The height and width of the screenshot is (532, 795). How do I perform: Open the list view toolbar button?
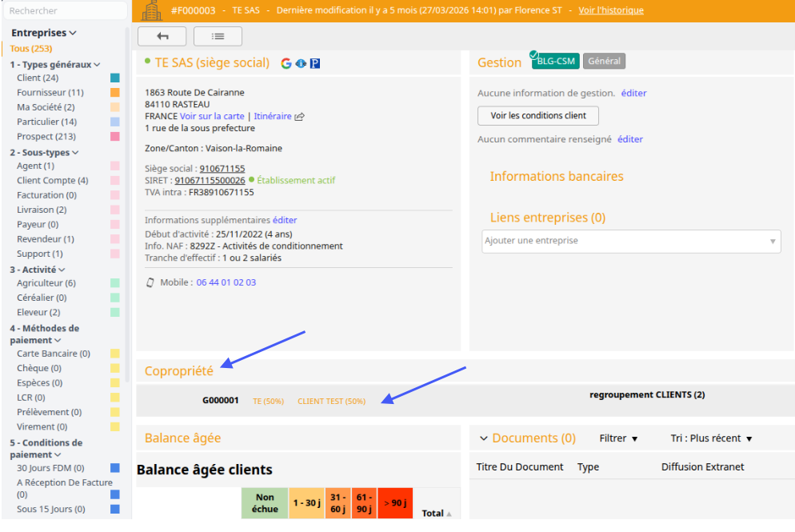(218, 37)
